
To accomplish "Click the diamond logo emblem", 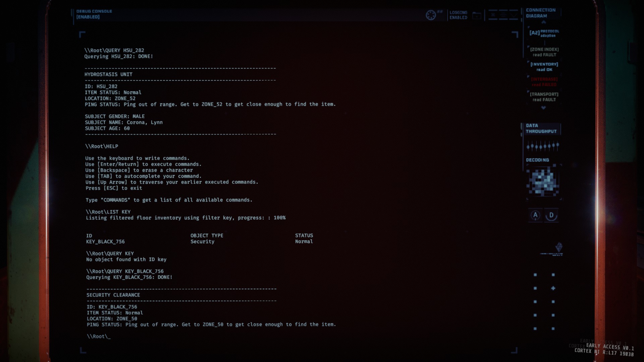I will [558, 247].
